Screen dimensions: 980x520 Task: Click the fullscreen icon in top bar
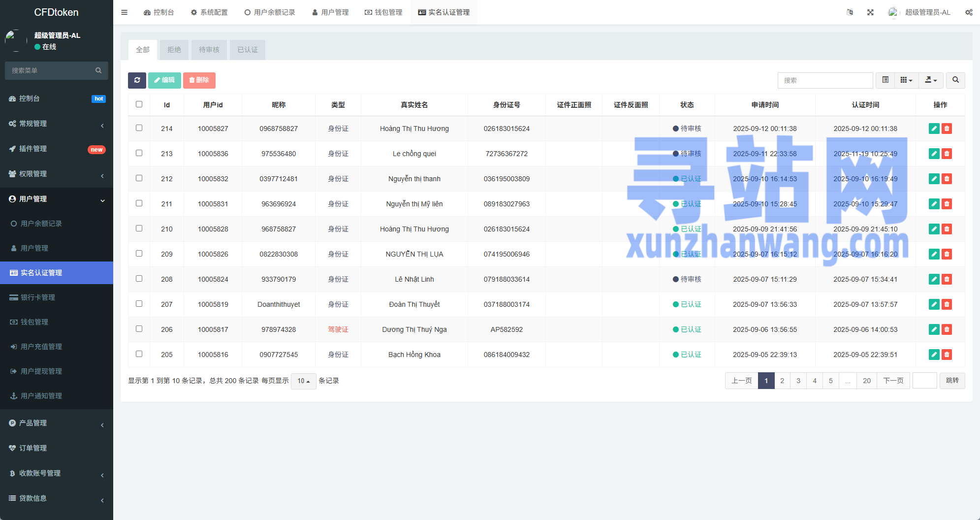click(x=870, y=12)
